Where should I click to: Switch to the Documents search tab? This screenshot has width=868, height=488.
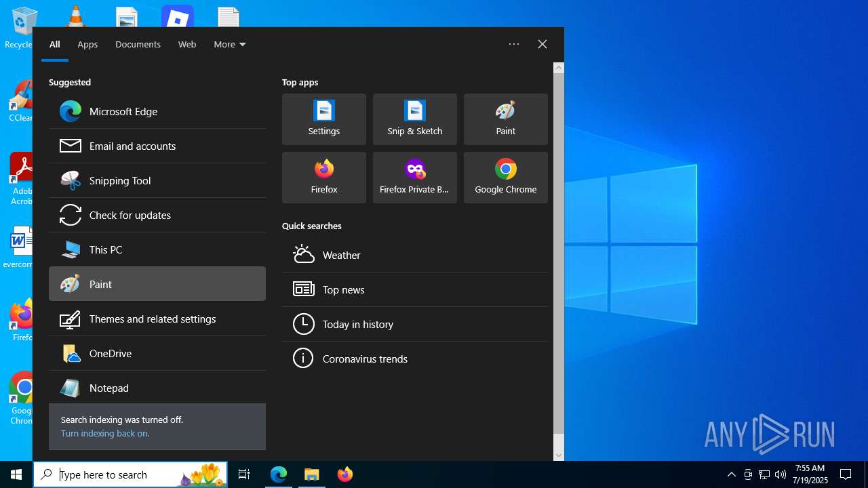[x=138, y=44]
